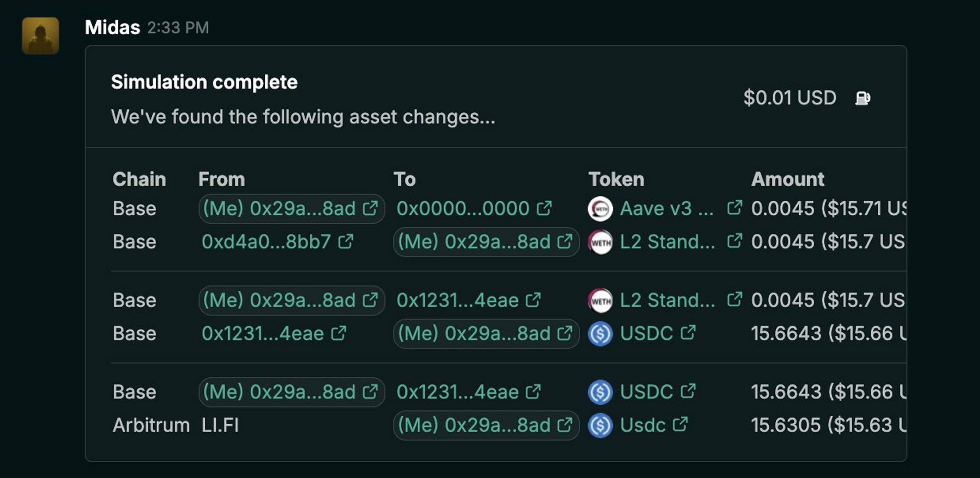The image size is (980, 478).
Task: Open the 0xd4a0...8bb7 sender address
Action: coord(265,242)
